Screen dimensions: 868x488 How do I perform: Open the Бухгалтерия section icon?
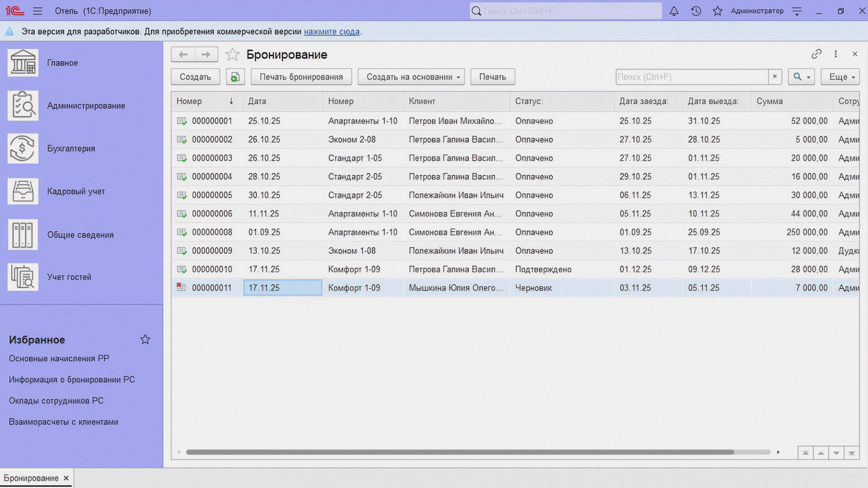coord(23,148)
